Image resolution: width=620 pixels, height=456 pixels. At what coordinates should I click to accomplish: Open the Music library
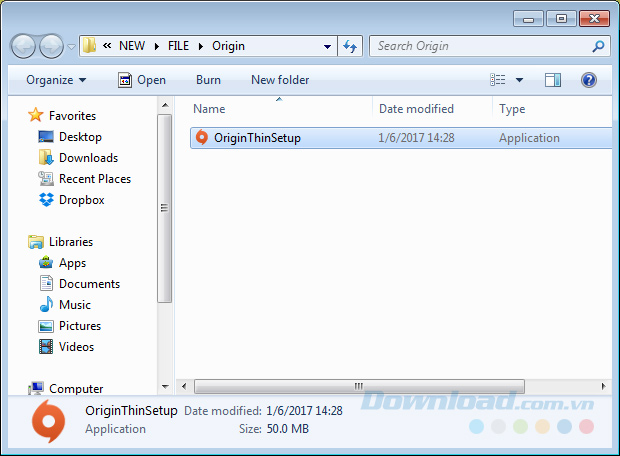tap(75, 305)
